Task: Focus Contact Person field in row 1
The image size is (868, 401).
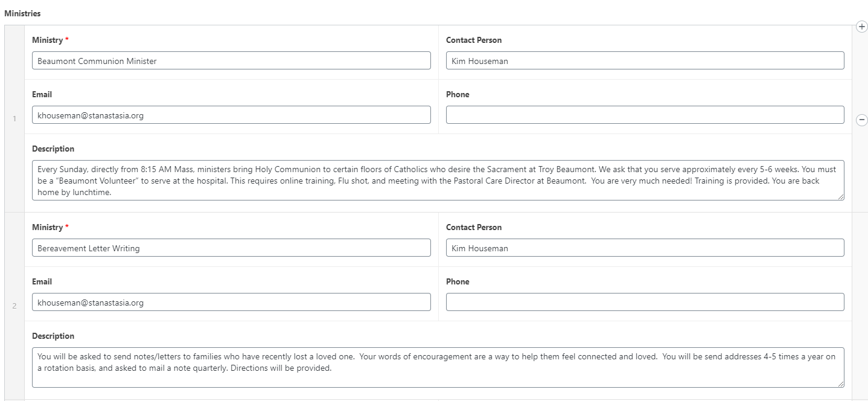Action: point(645,60)
